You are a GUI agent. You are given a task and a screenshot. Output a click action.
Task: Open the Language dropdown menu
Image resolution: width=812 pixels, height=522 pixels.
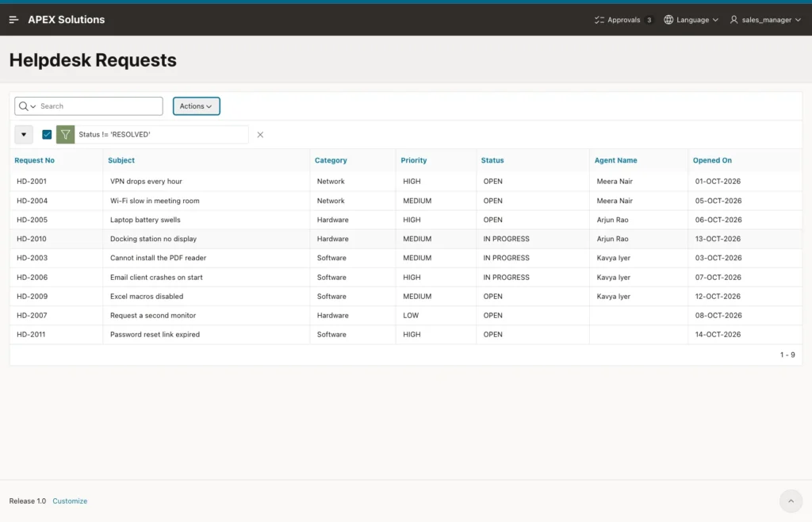[691, 20]
